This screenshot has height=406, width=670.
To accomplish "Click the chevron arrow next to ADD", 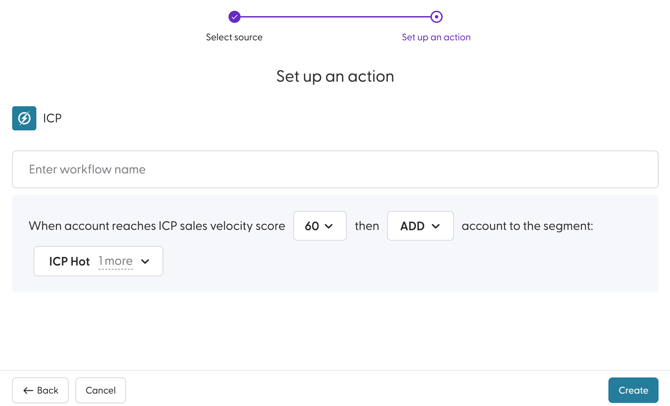I will click(x=436, y=227).
